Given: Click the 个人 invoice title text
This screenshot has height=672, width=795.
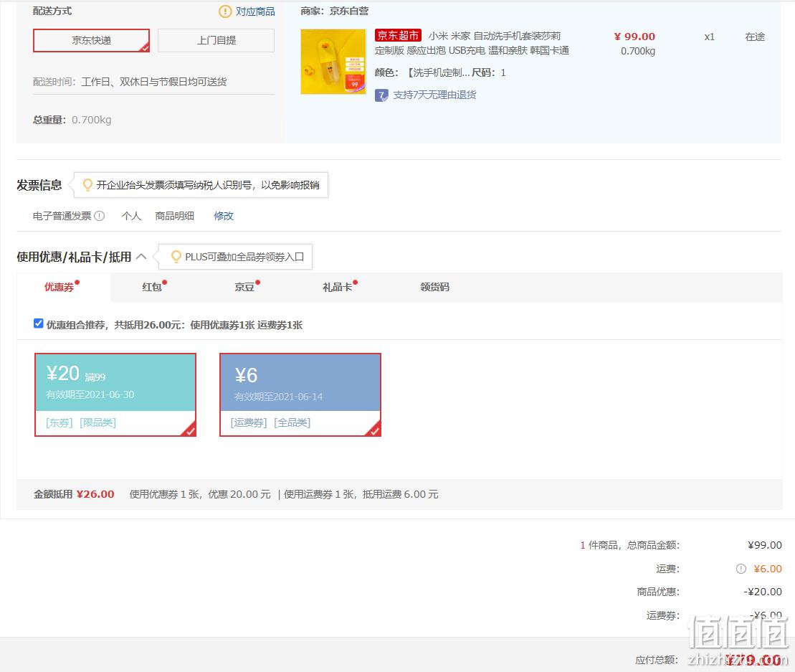Looking at the screenshot, I should pos(131,216).
